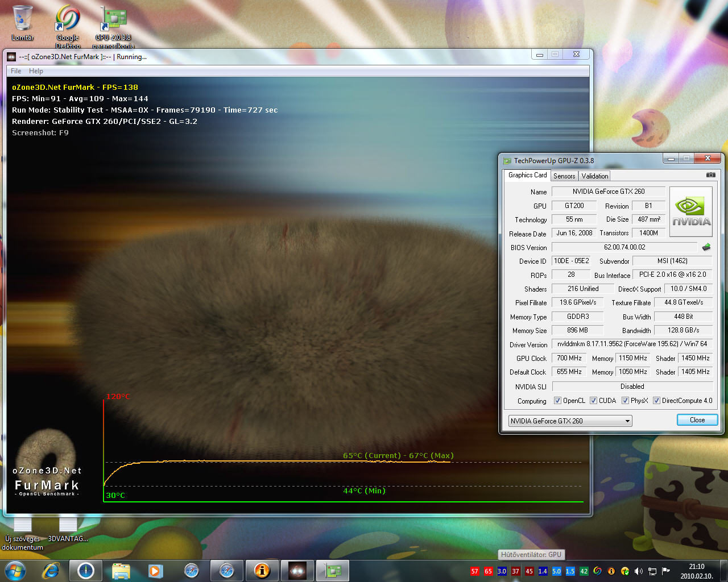Click the green 42 tray icon

584,571
